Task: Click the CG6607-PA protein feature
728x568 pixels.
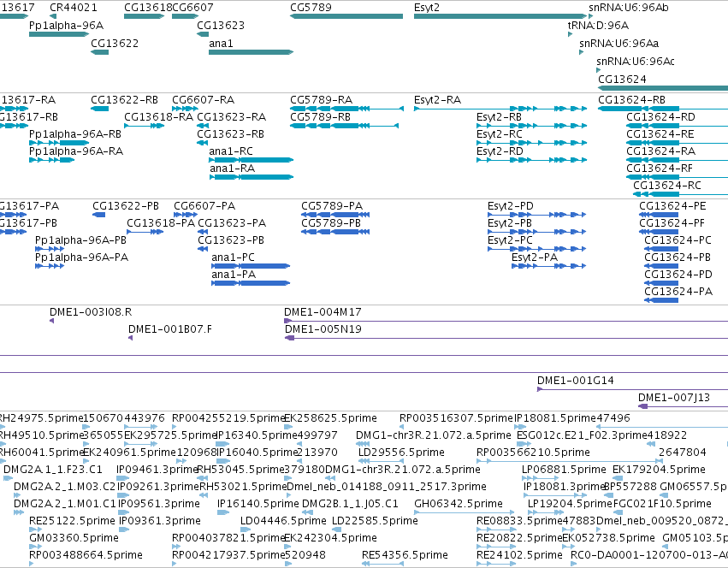Action: tap(186, 215)
